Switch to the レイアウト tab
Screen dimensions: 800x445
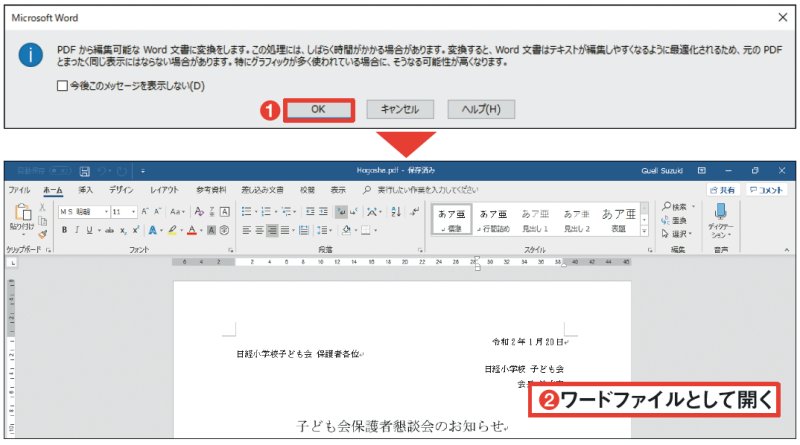click(x=164, y=189)
